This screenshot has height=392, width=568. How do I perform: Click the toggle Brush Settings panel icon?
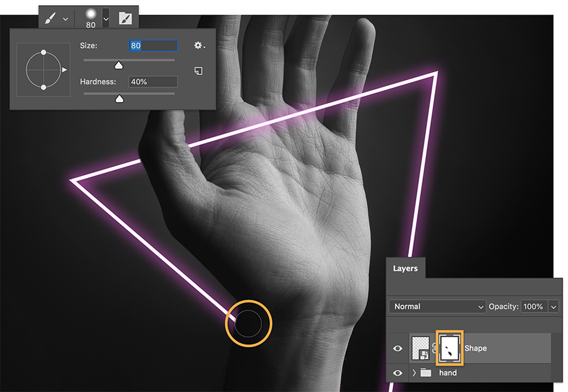tap(126, 16)
